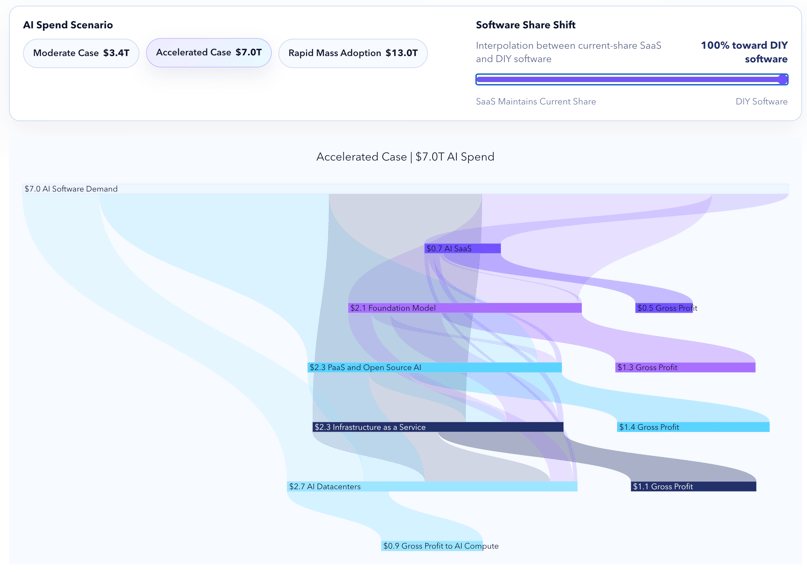
Task: Click the $1.4 Gross Profit light blue bar
Action: tap(693, 427)
